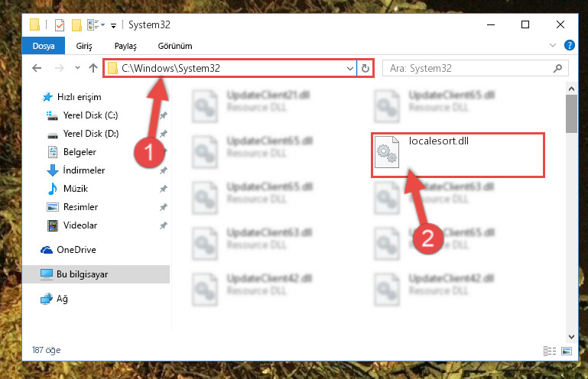Click the vertical scrollbar thumb

click(x=571, y=114)
